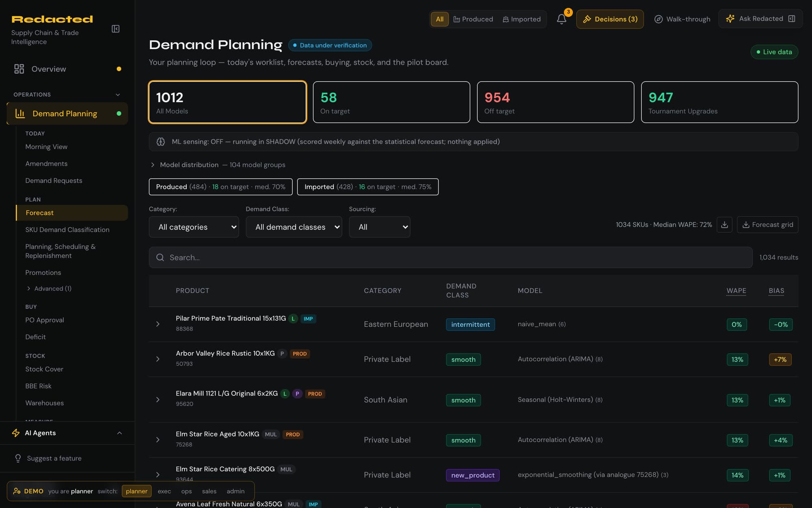This screenshot has width=812, height=508.
Task: Click the search magnifier icon
Action: pyautogui.click(x=160, y=257)
